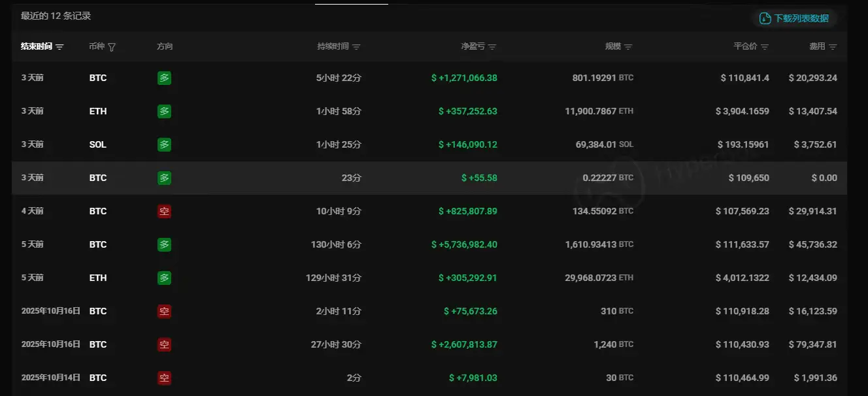Sort by 结束时间 using its sort icon
868x396 pixels.
59,47
